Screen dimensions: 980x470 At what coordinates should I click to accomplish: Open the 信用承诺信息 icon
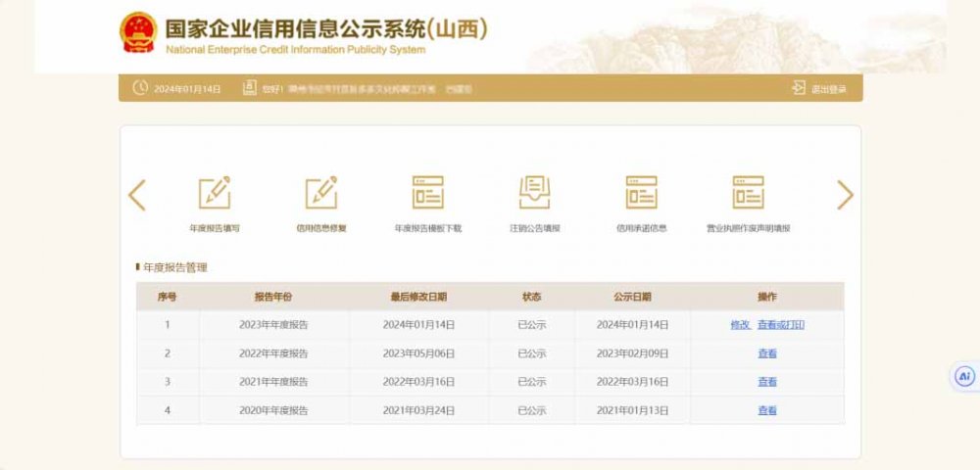[642, 193]
